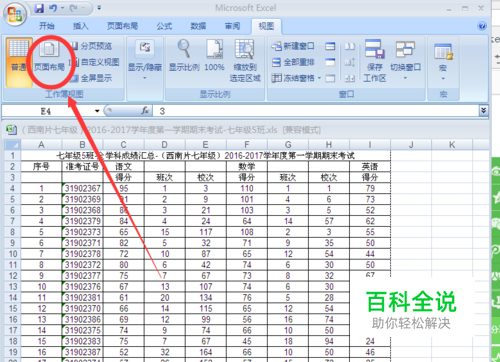Click the 准考证号 header cell
500x362 pixels.
coord(82,166)
